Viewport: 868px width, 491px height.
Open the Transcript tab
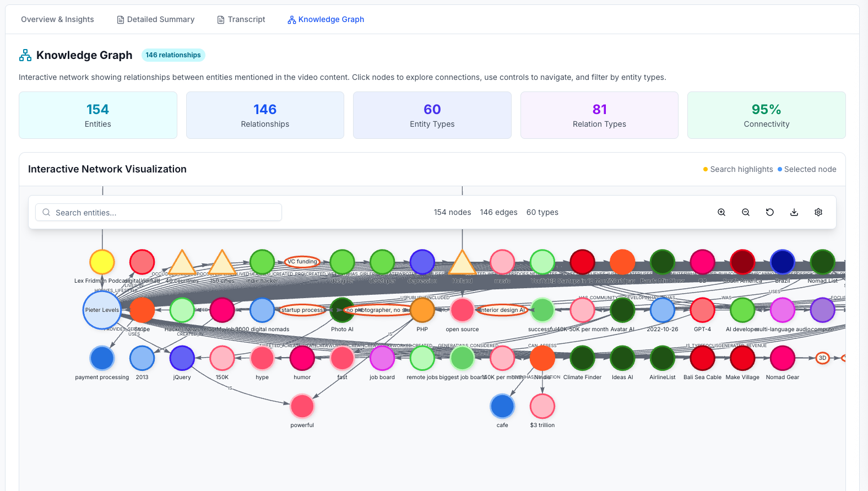point(241,19)
